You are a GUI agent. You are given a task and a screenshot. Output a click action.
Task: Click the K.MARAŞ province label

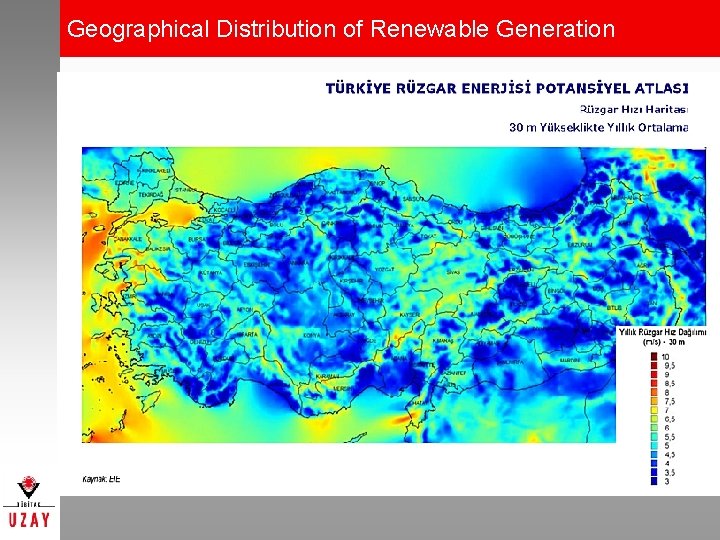click(443, 342)
